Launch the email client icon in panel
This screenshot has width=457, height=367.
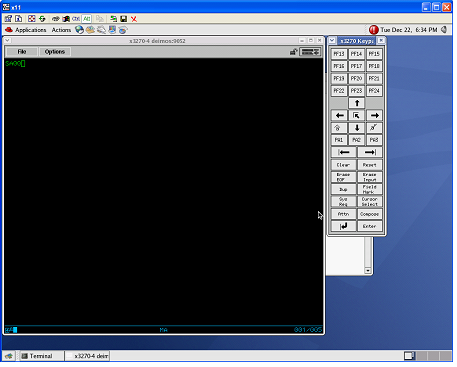(x=90, y=30)
